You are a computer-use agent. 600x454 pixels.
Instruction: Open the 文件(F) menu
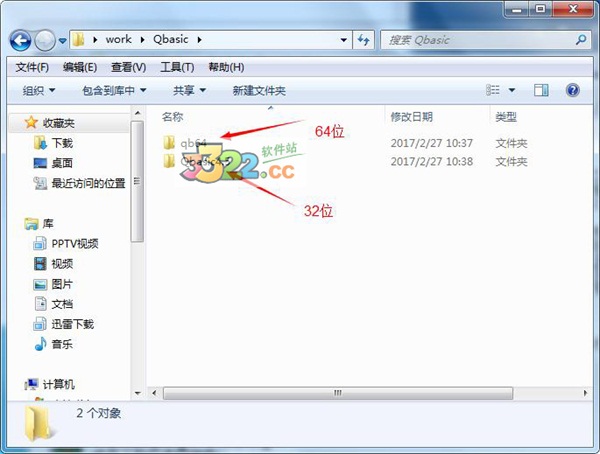tap(32, 67)
